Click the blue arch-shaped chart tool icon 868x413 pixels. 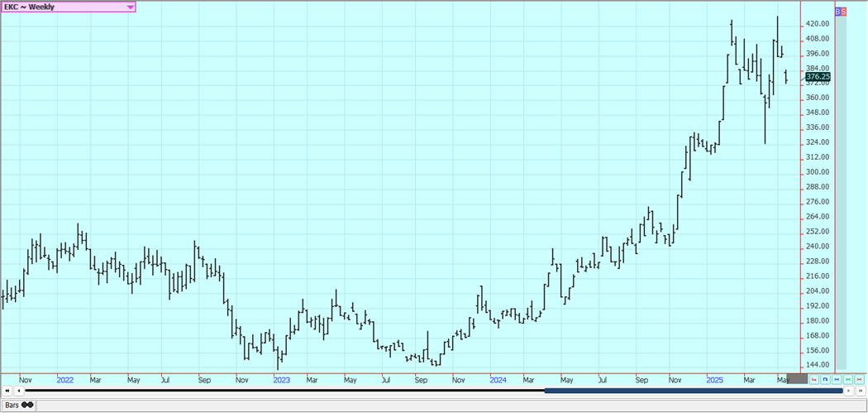coord(825,380)
